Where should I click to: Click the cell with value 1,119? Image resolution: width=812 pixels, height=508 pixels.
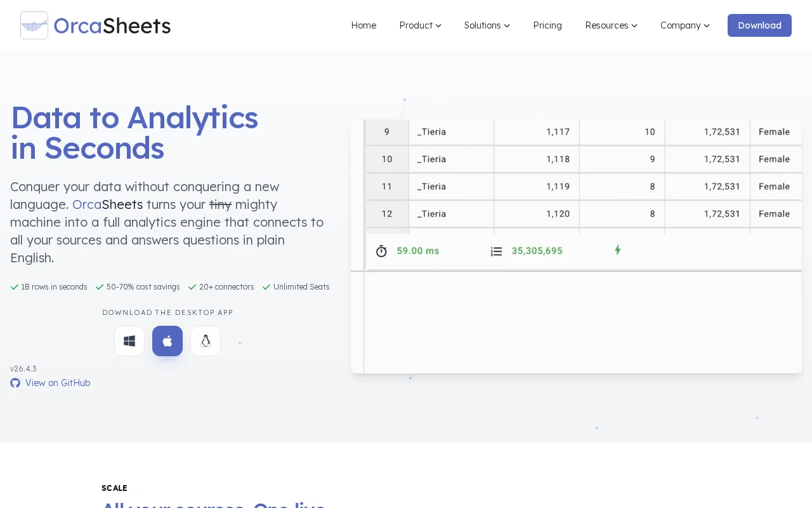click(537, 187)
